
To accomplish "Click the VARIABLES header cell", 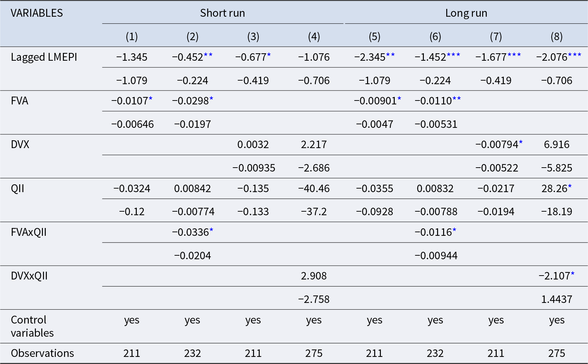I will pos(37,13).
